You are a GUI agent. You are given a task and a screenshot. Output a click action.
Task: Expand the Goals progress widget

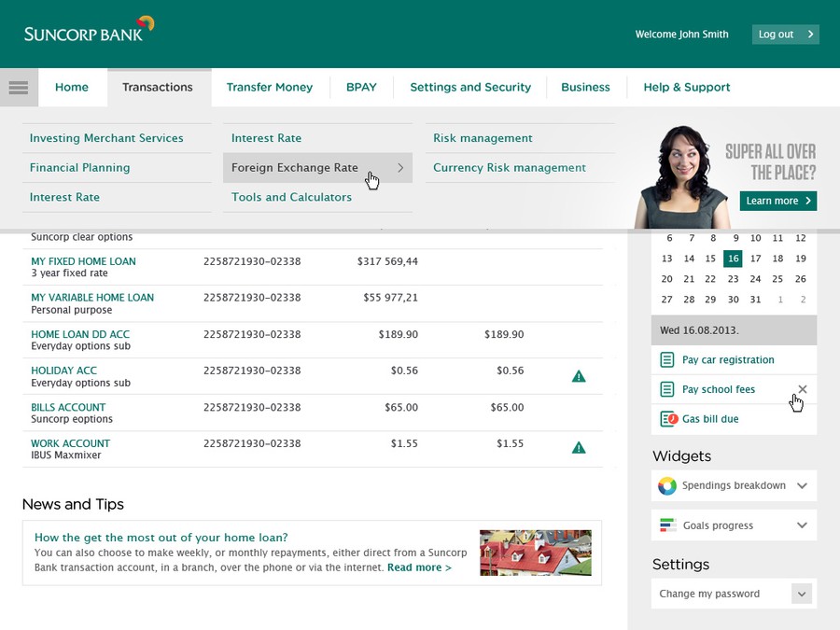802,525
